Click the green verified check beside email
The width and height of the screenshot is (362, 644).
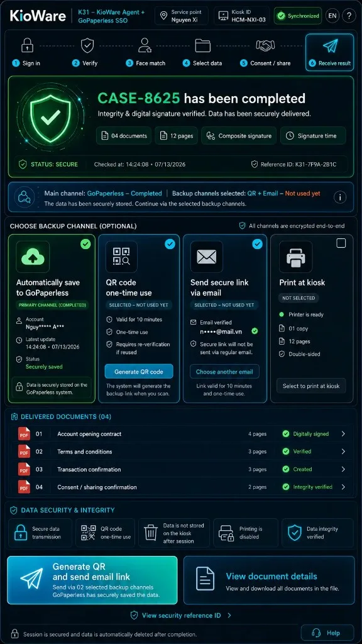point(255,331)
